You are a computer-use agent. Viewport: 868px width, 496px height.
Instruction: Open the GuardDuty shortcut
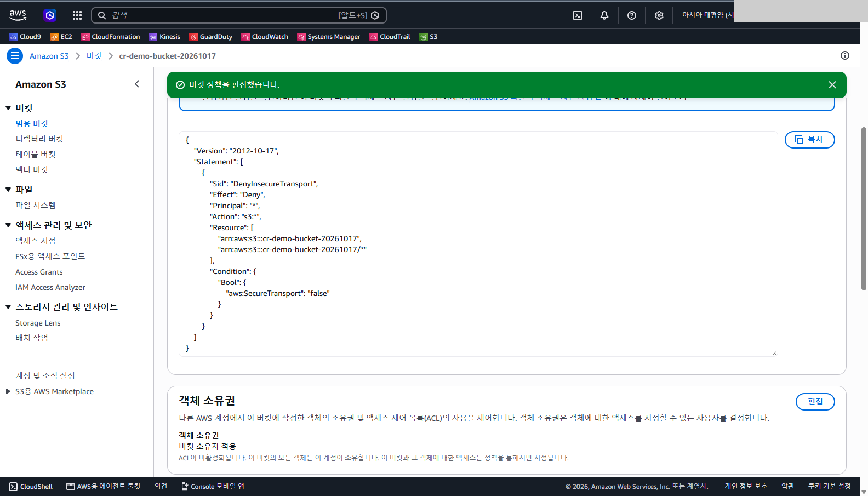(x=211, y=37)
